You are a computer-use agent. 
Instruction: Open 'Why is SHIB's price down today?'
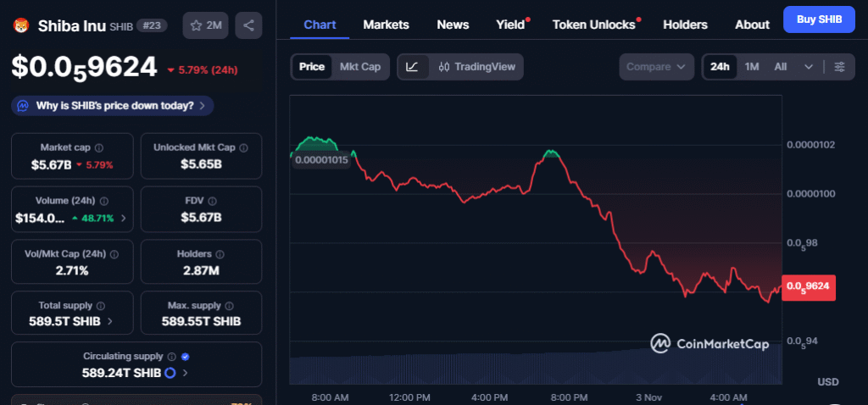pyautogui.click(x=112, y=106)
